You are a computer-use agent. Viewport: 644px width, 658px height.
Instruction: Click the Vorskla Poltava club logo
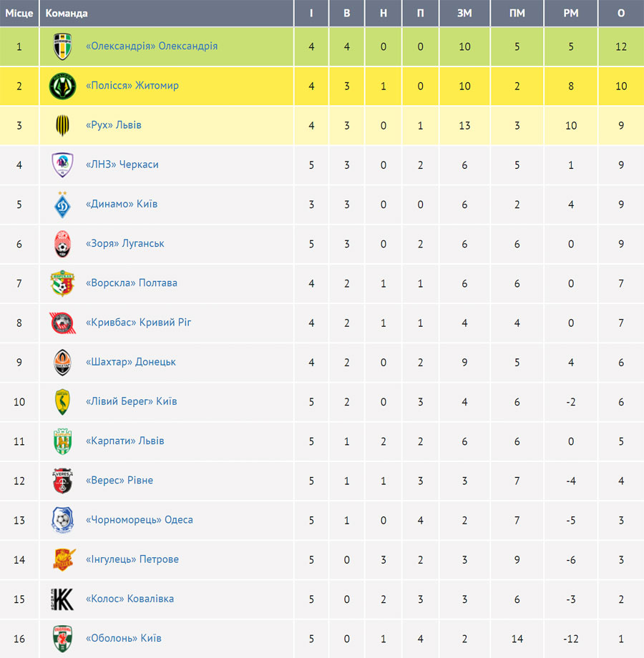click(x=62, y=283)
